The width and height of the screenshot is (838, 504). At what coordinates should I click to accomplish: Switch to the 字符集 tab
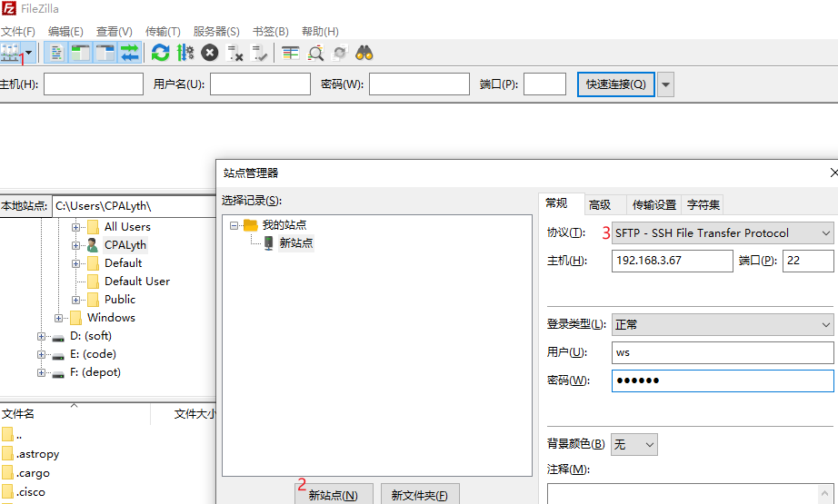[703, 205]
